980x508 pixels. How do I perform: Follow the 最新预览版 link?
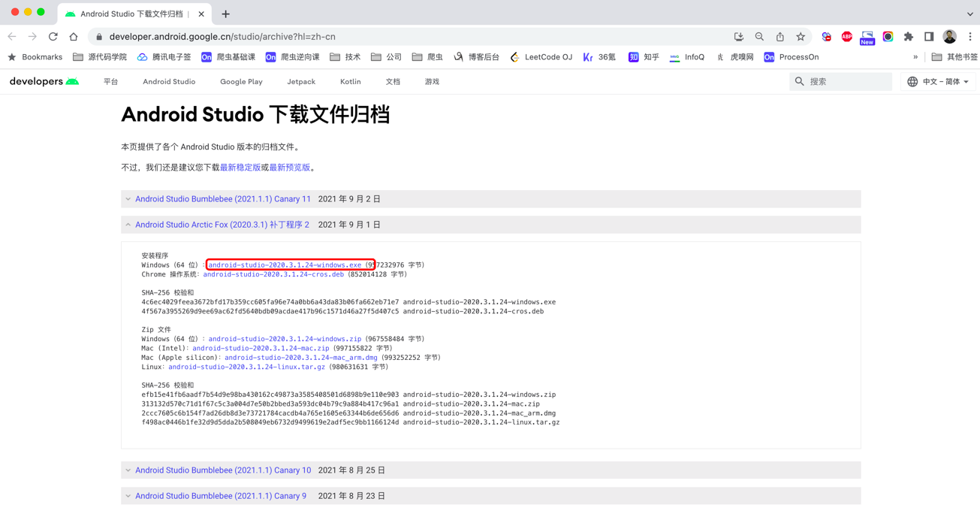(289, 168)
